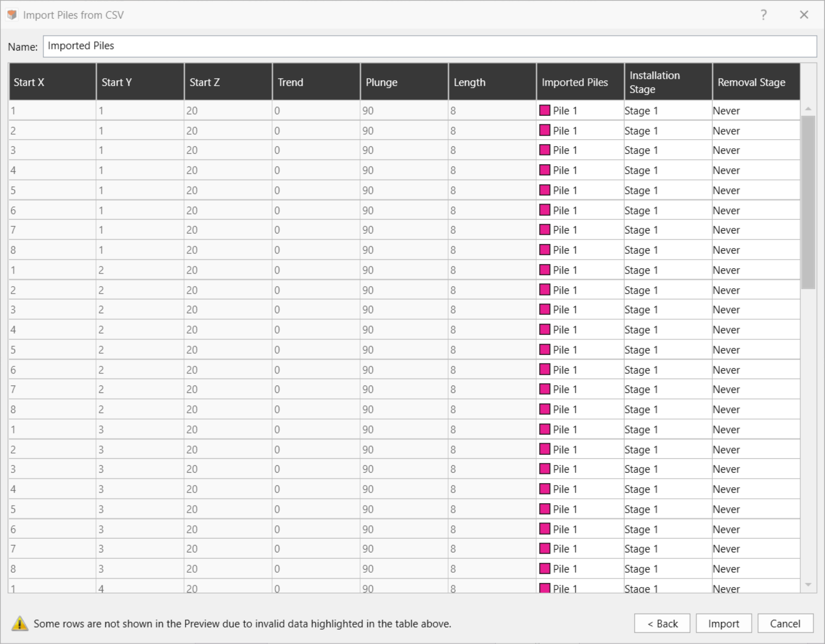Image resolution: width=825 pixels, height=644 pixels.
Task: Select the Imported Piles column header
Action: (x=580, y=82)
